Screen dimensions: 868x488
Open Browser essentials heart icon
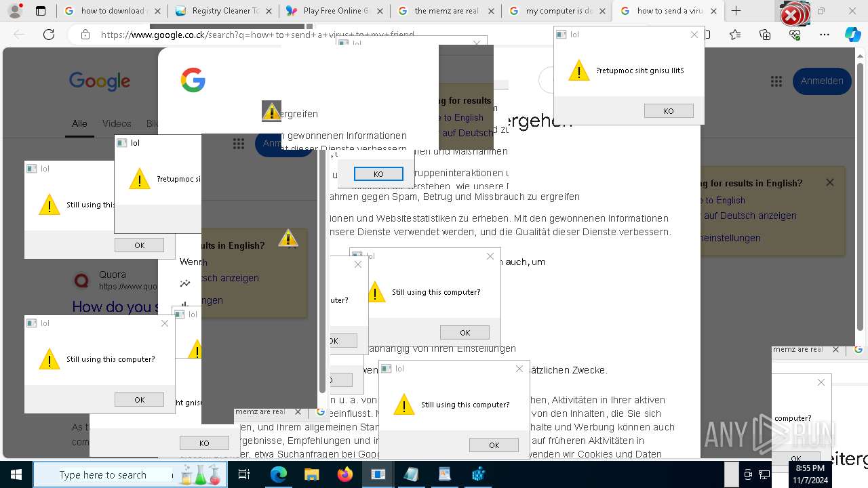pyautogui.click(x=795, y=35)
